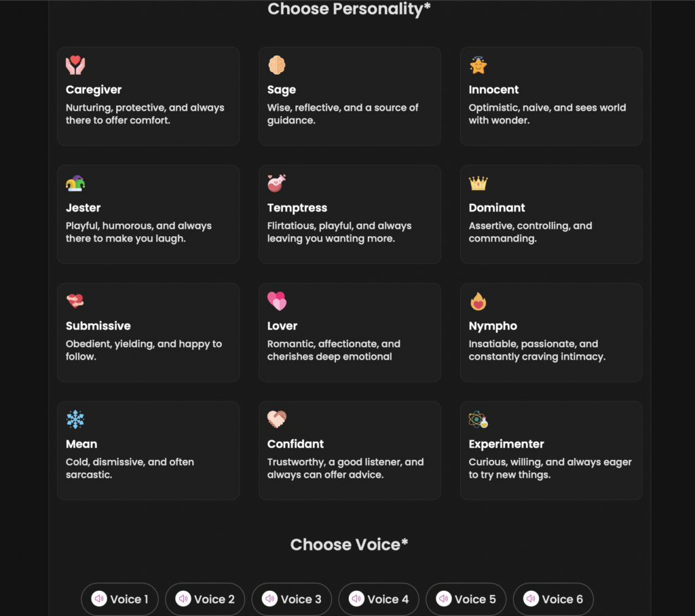Click the Sage brain icon

point(276,65)
